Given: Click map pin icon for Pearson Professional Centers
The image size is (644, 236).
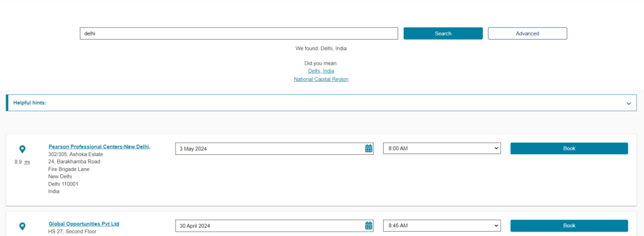Looking at the screenshot, I should click(23, 149).
